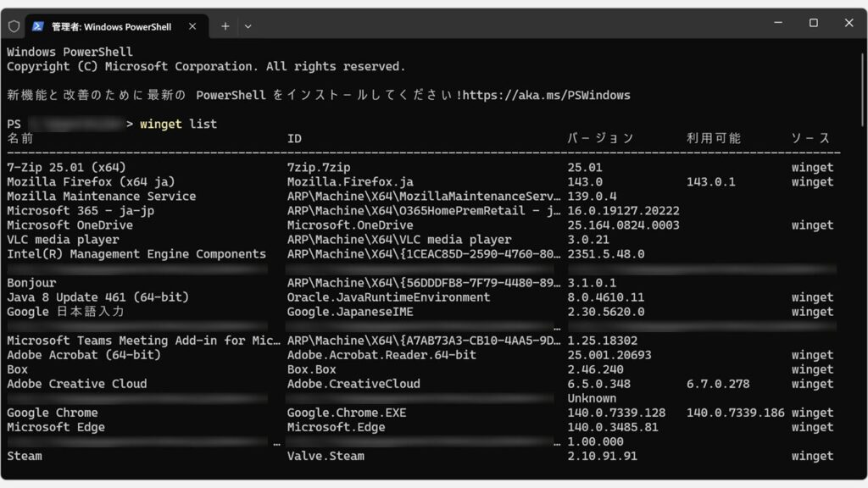This screenshot has height=488, width=868.
Task: Click 'Microsoft Edge' name
Action: 55,427
